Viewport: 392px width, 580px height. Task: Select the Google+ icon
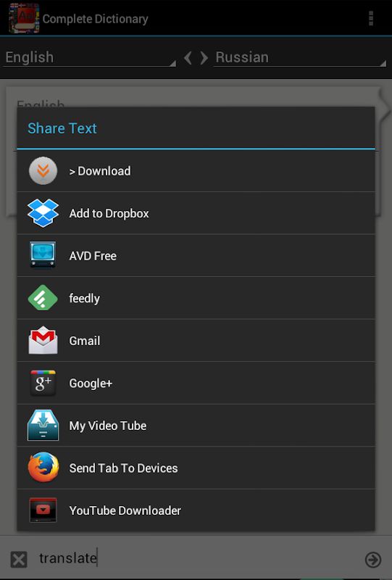click(43, 383)
